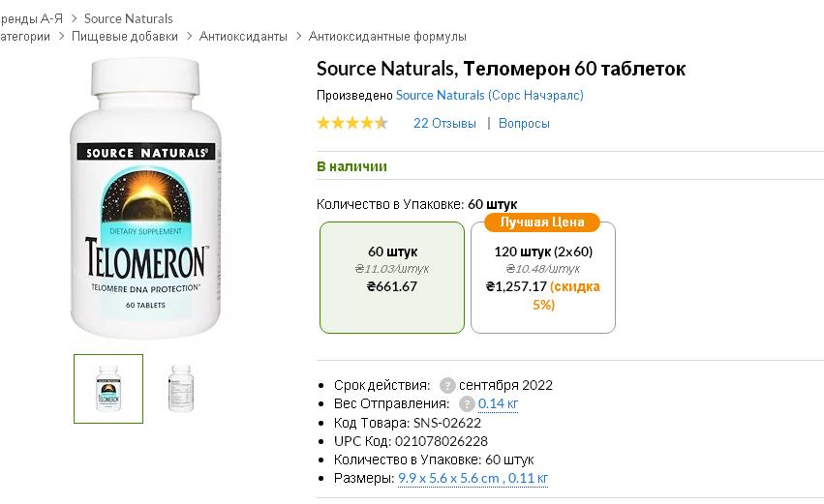Click the 0.14 кг shipping weight link

tap(499, 403)
